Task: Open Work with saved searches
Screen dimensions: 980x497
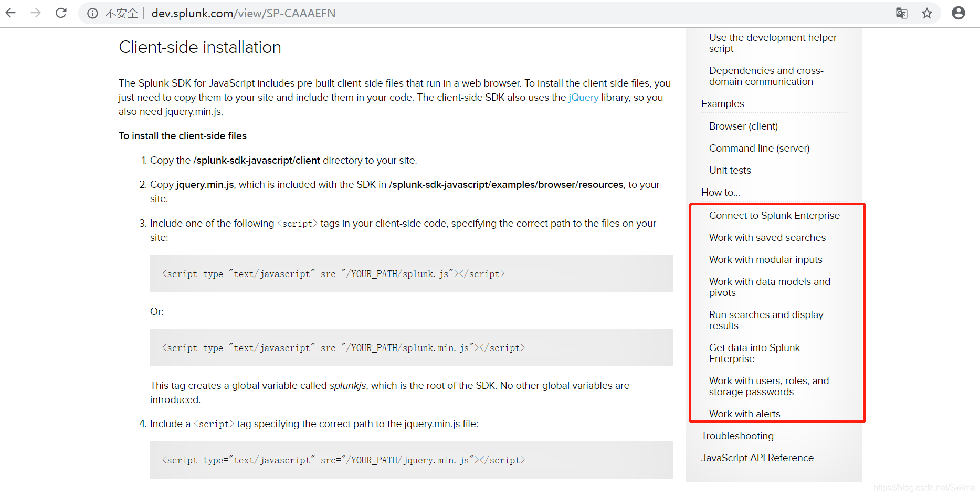Action: coord(767,237)
